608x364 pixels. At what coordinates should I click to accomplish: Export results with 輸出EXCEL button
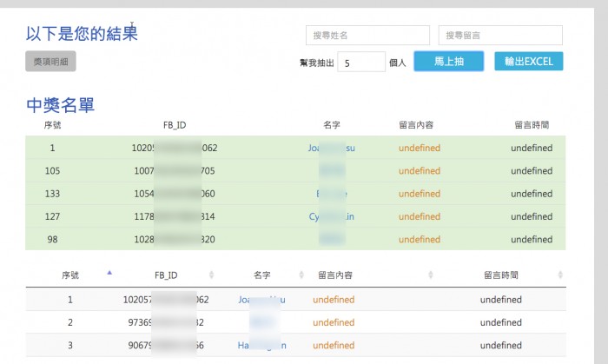coord(528,62)
